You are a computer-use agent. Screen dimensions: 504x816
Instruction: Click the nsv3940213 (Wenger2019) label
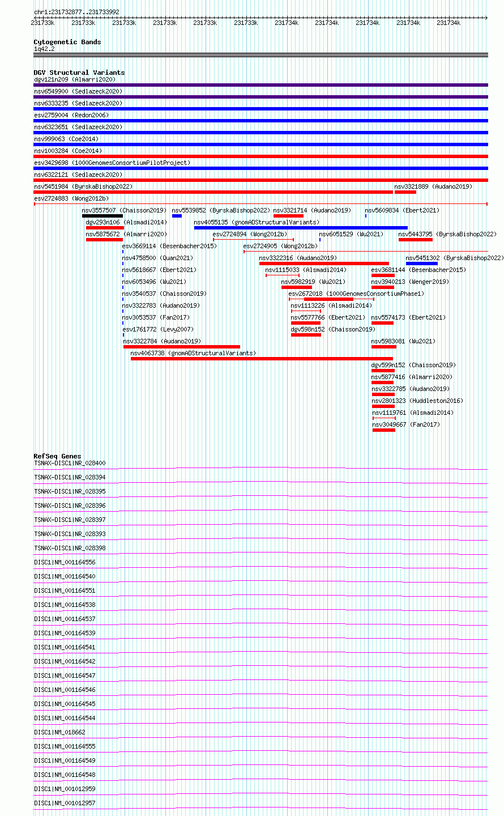(x=410, y=282)
